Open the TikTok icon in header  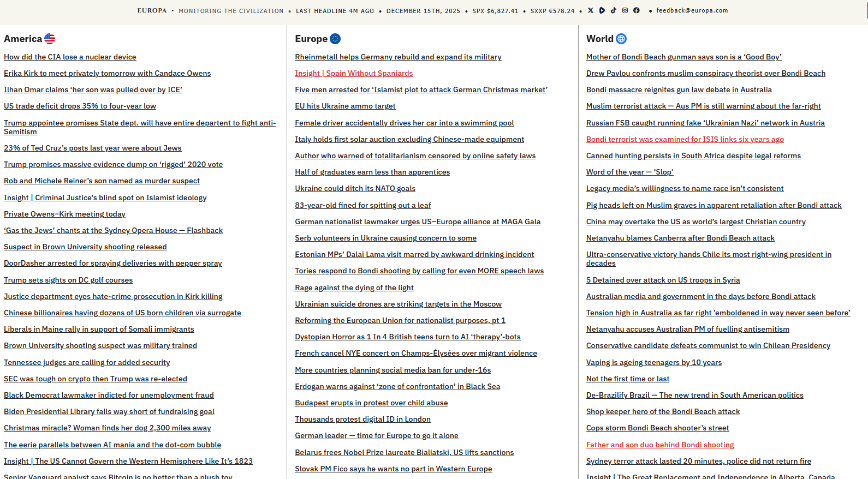613,10
